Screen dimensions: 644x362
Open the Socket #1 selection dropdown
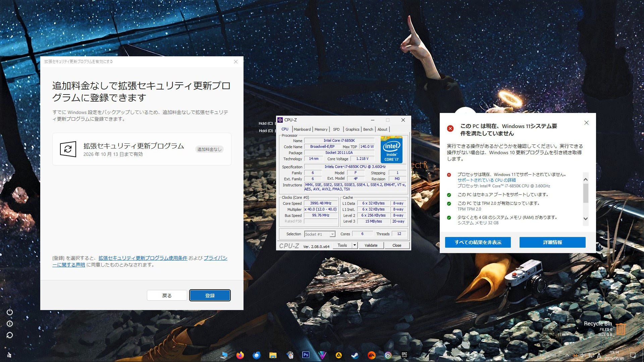pos(320,234)
